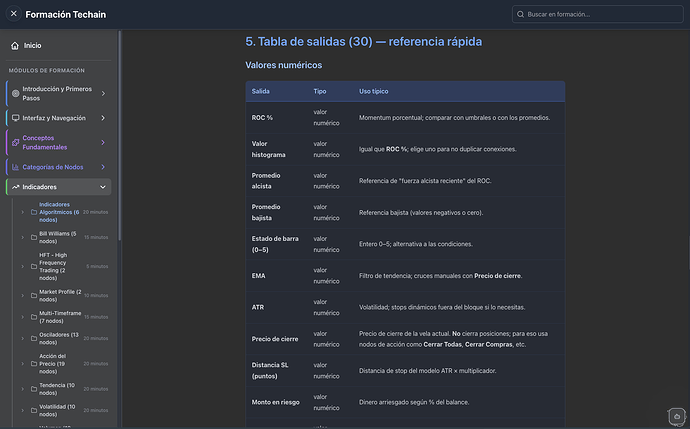Expand chevron for Interfaz y Navegación
This screenshot has height=429, width=690.
pos(103,118)
